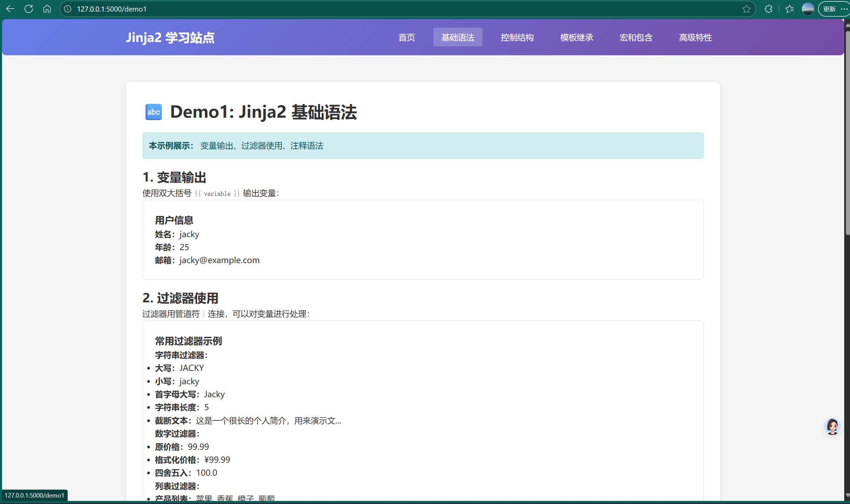Click the site info icon in address bar

tap(67, 9)
